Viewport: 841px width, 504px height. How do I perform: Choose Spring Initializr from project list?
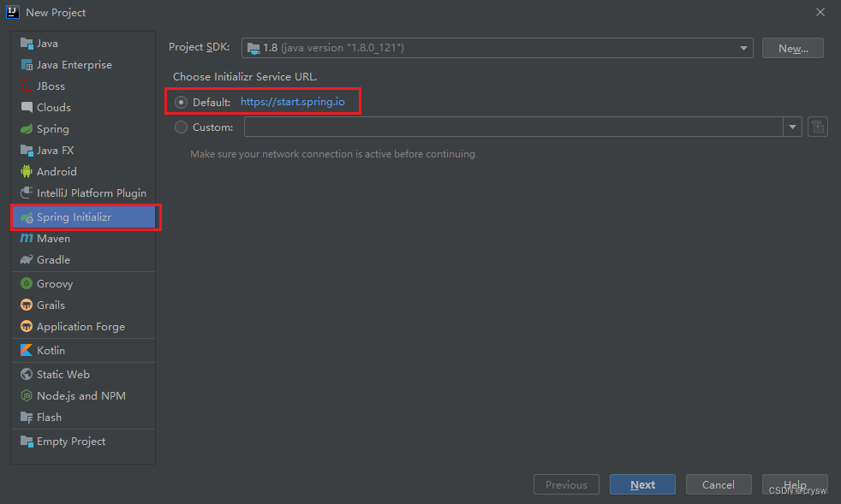(74, 217)
